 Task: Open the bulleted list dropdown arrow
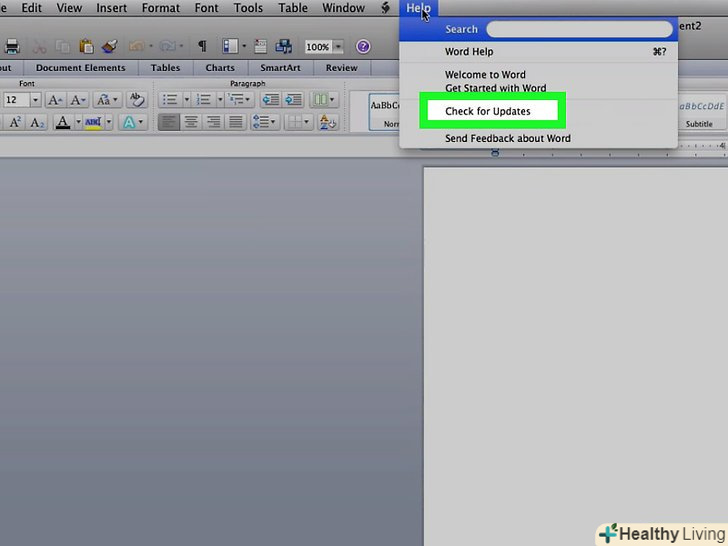(x=187, y=99)
